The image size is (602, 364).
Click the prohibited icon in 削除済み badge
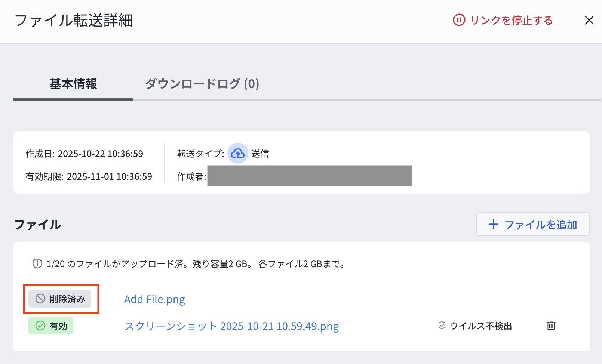point(40,299)
